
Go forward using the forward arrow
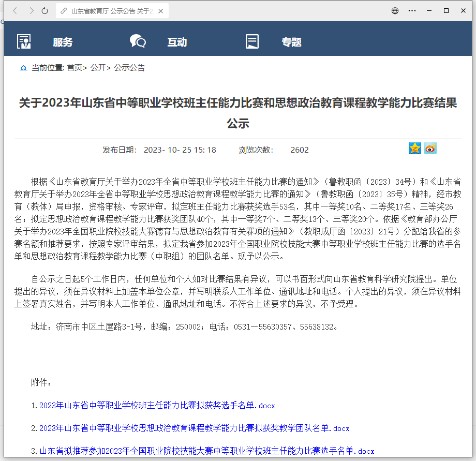tap(31, 11)
